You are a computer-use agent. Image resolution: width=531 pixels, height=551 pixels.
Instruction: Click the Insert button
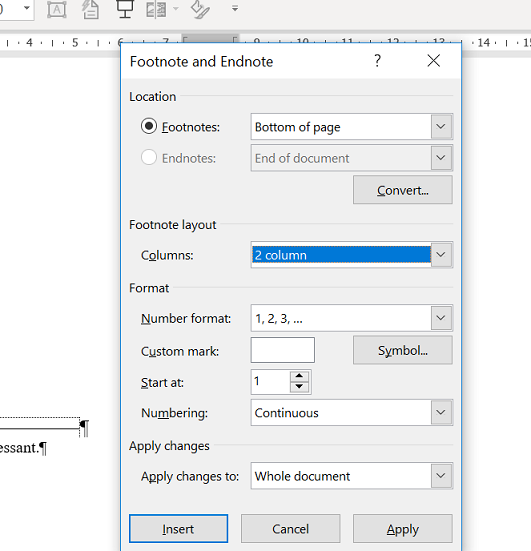point(179,529)
